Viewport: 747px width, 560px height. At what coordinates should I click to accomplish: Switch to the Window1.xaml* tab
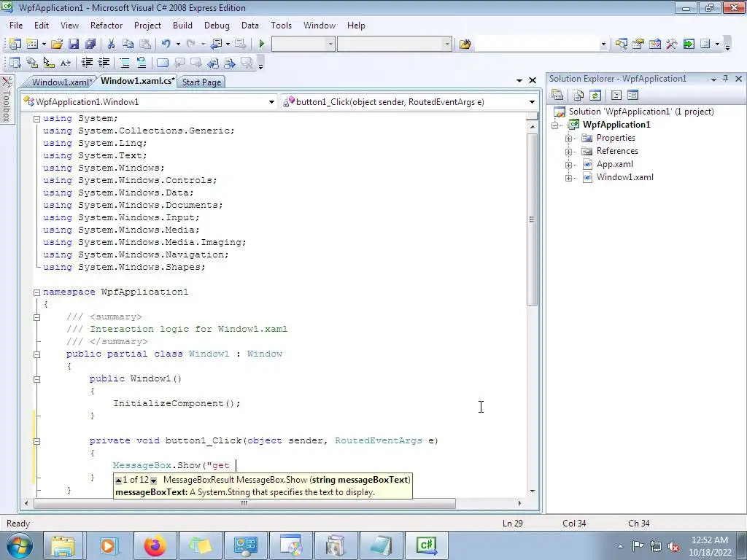coord(61,82)
